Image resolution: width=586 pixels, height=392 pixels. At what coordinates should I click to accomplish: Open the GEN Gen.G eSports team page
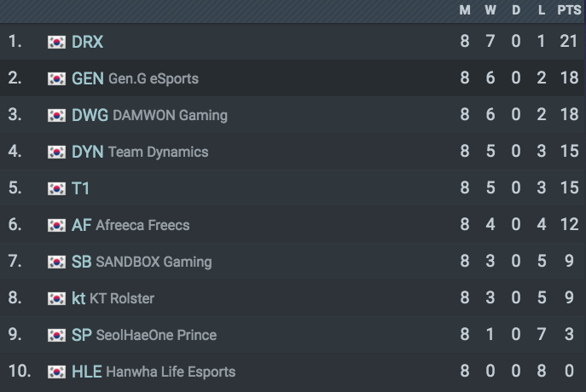coord(135,78)
